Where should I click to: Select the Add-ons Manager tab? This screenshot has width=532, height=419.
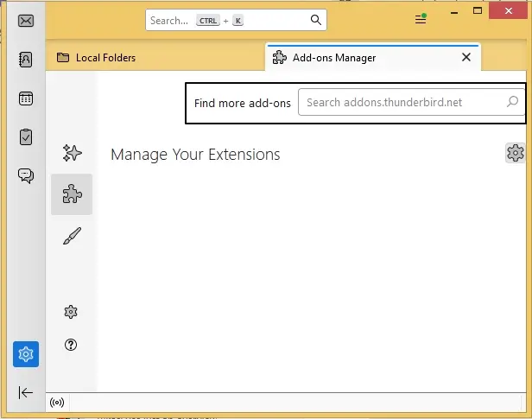372,58
